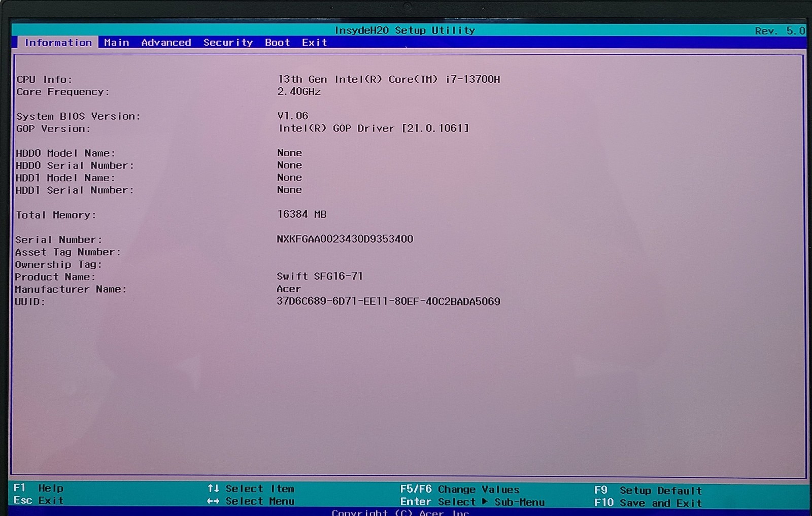Select the UUID value "37D6C689-6D71-EE11-80EF-40C2BADA5069"
The image size is (812, 516).
point(388,301)
